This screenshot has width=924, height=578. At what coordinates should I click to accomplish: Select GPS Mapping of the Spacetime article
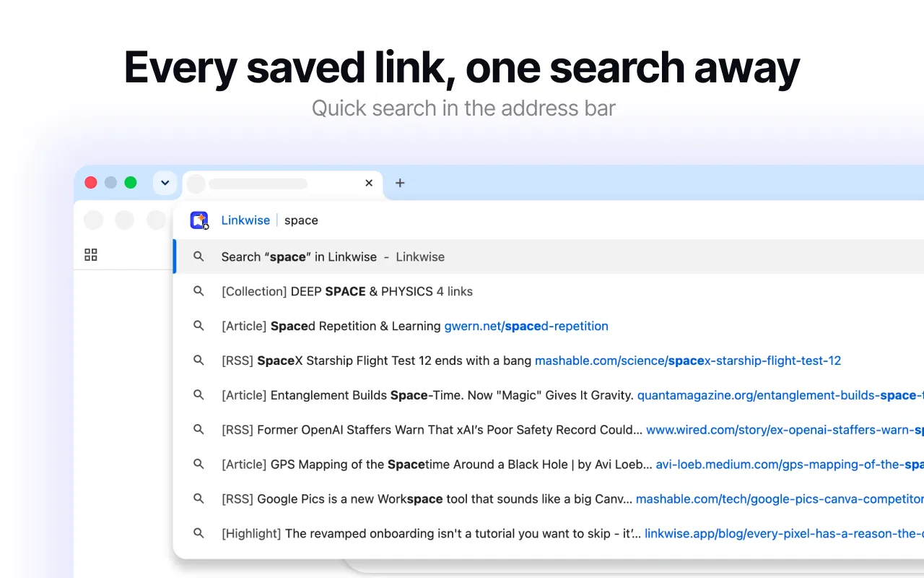tap(549, 464)
